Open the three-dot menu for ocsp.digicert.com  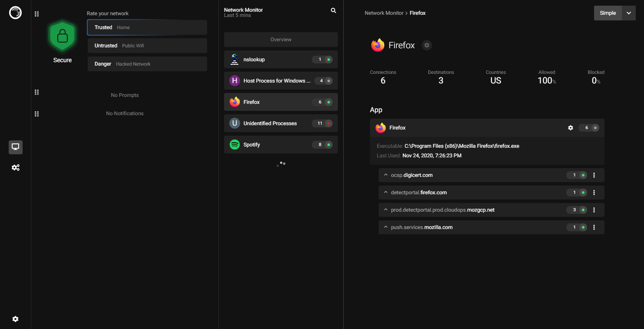tap(594, 175)
